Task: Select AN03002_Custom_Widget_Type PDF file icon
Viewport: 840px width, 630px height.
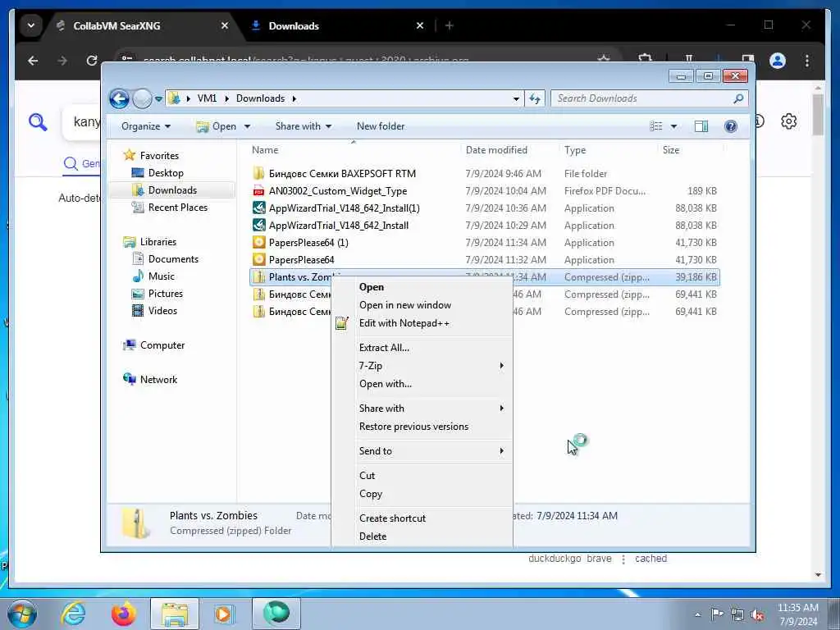Action: click(x=258, y=190)
